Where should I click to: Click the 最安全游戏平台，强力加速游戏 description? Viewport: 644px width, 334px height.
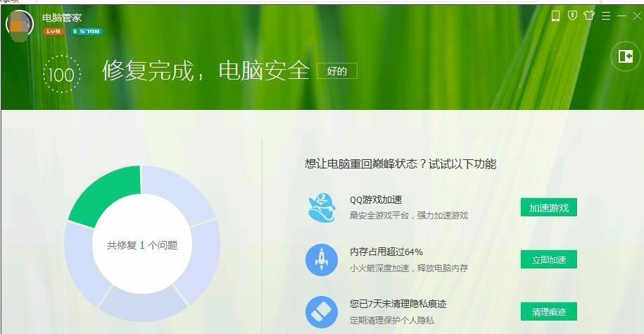(x=409, y=216)
